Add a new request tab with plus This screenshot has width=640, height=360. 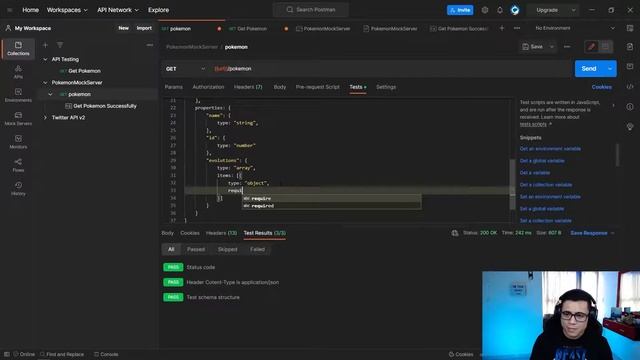coord(502,28)
